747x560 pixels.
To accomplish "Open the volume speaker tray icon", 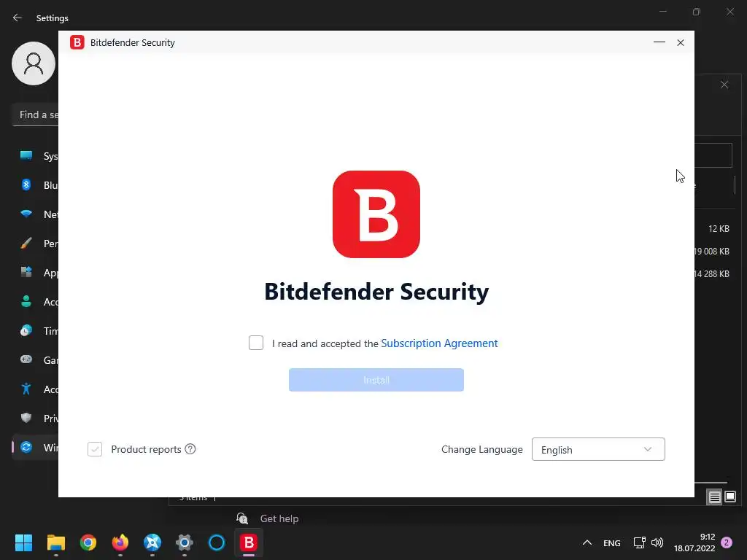I will click(x=657, y=542).
